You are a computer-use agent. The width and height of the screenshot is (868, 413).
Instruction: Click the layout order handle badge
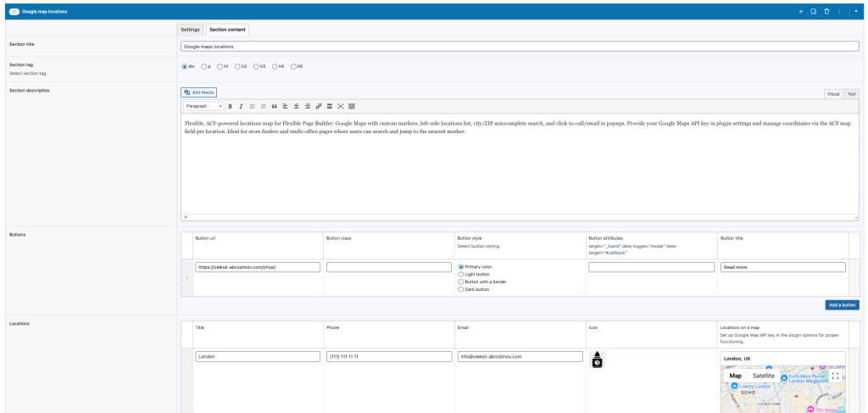pos(14,11)
